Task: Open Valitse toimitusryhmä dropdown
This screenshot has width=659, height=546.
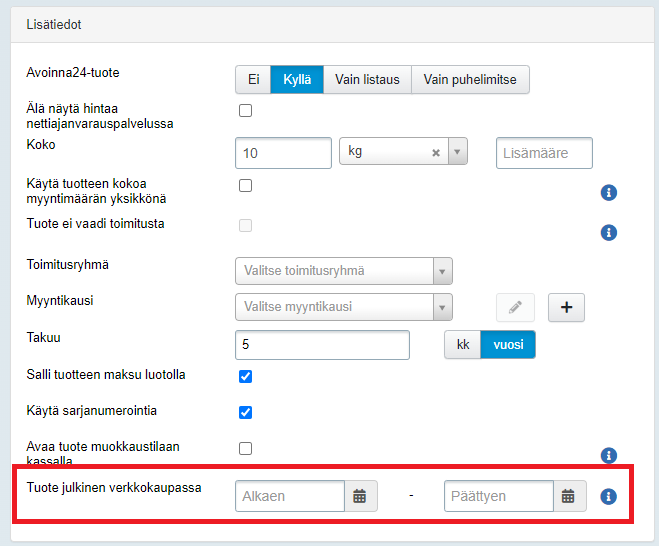Action: 344,271
